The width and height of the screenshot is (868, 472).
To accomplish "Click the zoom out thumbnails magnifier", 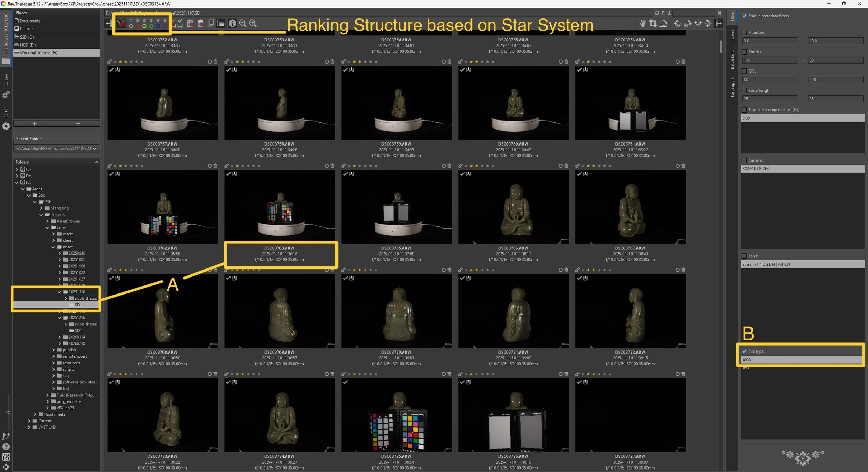I will pos(243,23).
